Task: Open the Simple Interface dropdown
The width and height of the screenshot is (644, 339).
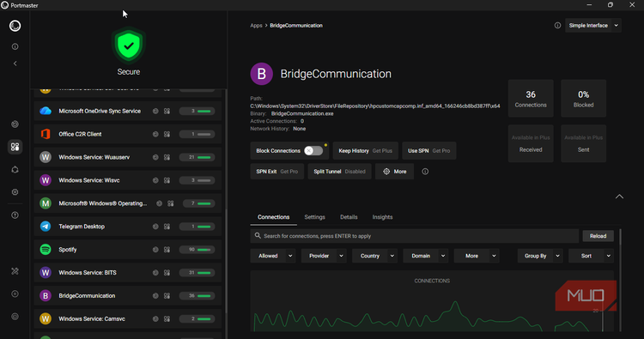Action: point(593,26)
